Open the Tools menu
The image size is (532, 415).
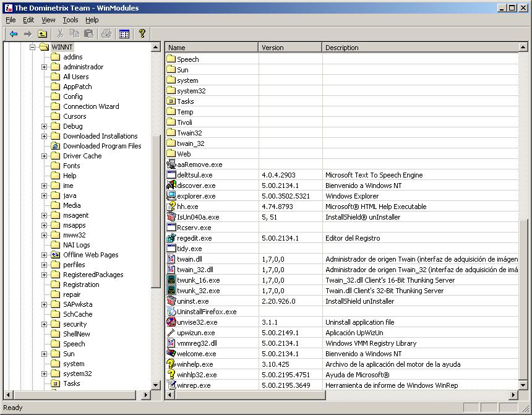click(71, 20)
